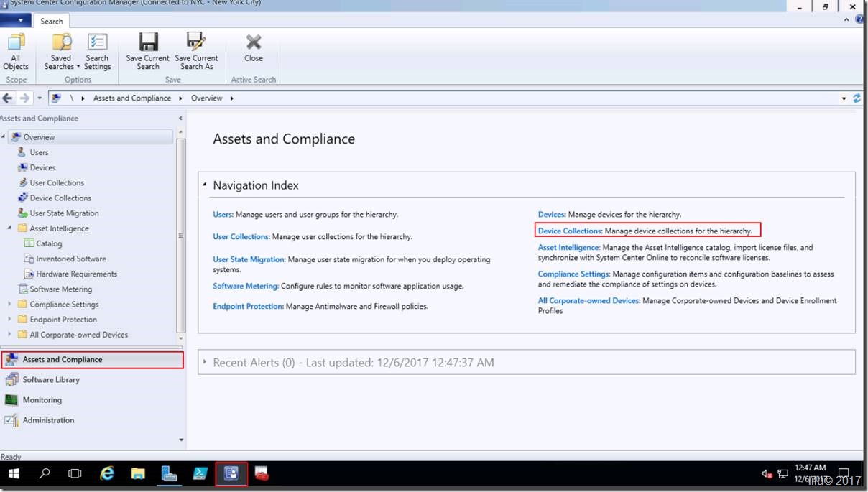Click Assets and Compliance breadcrumb segment

click(x=132, y=98)
